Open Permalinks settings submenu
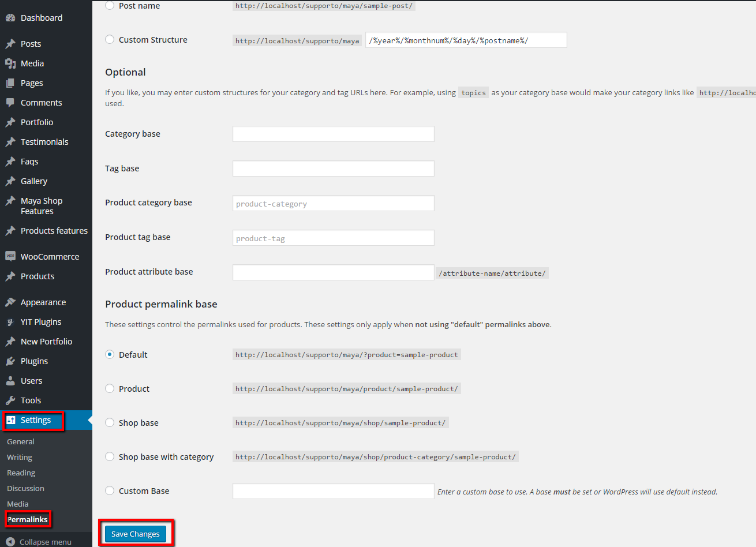The width and height of the screenshot is (756, 547). [27, 519]
